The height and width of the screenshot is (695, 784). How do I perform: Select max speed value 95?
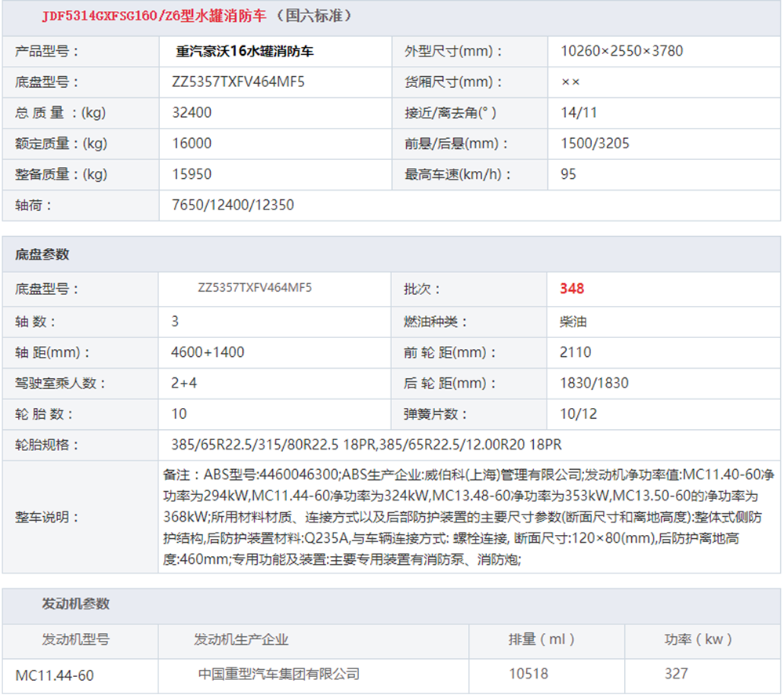tap(568, 174)
